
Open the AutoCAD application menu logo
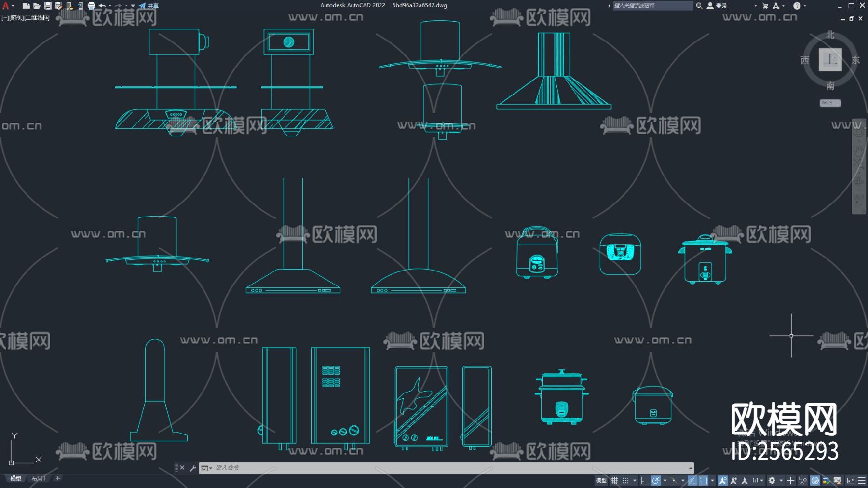(6, 6)
